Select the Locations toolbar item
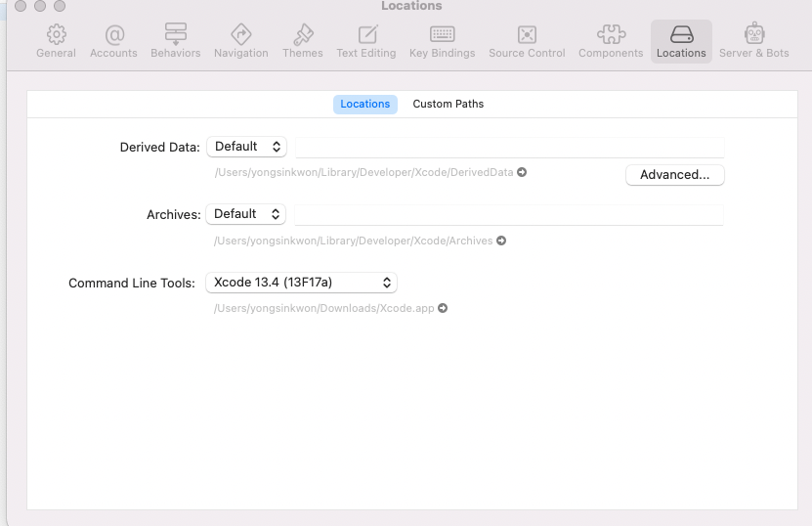Screen dimensions: 812x526 click(x=681, y=41)
